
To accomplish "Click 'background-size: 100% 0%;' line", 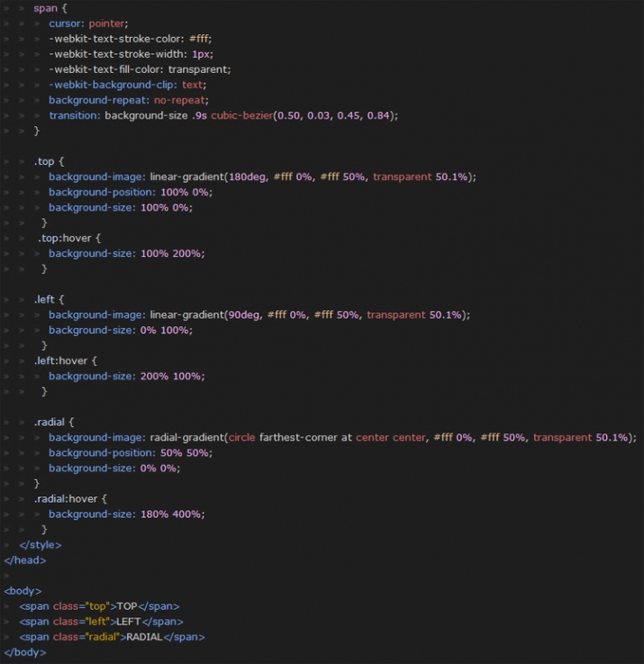I will [121, 207].
